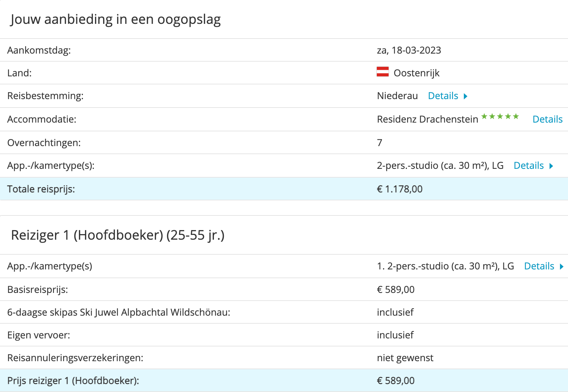Select the country text 'Oostenrijk'

pos(416,73)
